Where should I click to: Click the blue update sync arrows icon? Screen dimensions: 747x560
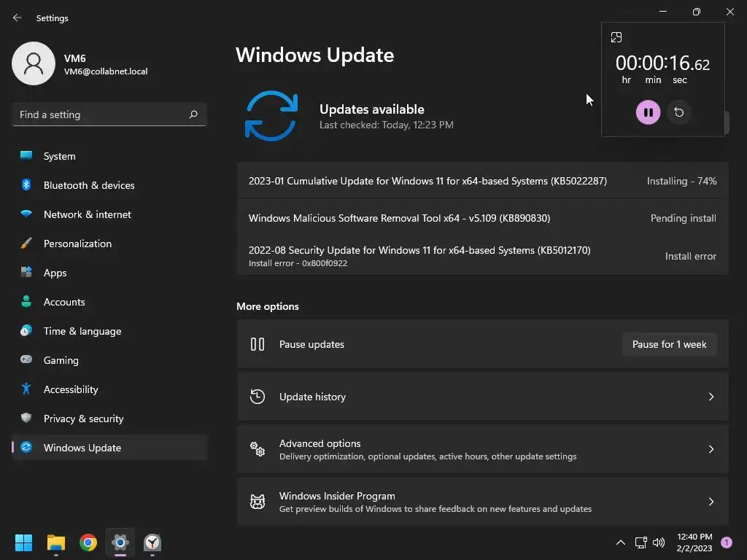pos(271,116)
